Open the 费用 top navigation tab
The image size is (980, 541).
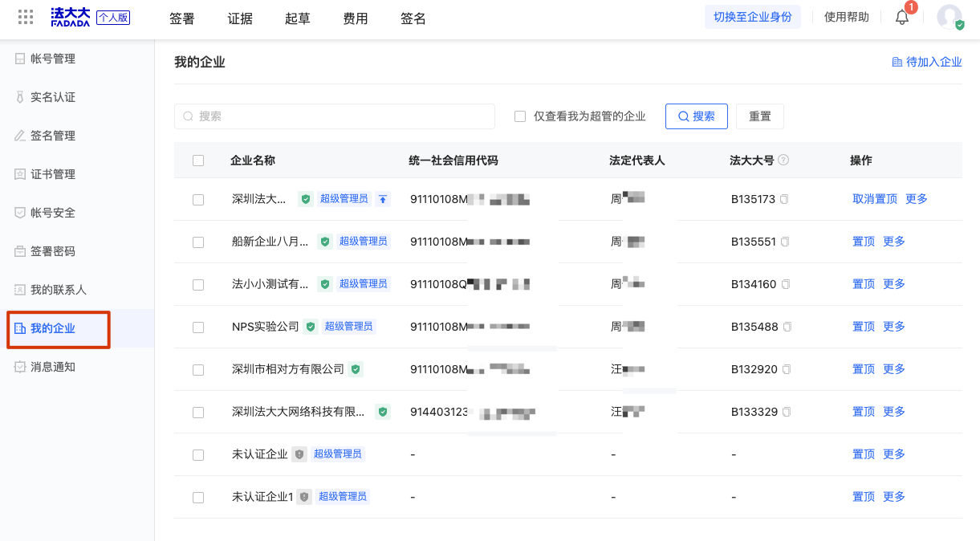[x=356, y=18]
